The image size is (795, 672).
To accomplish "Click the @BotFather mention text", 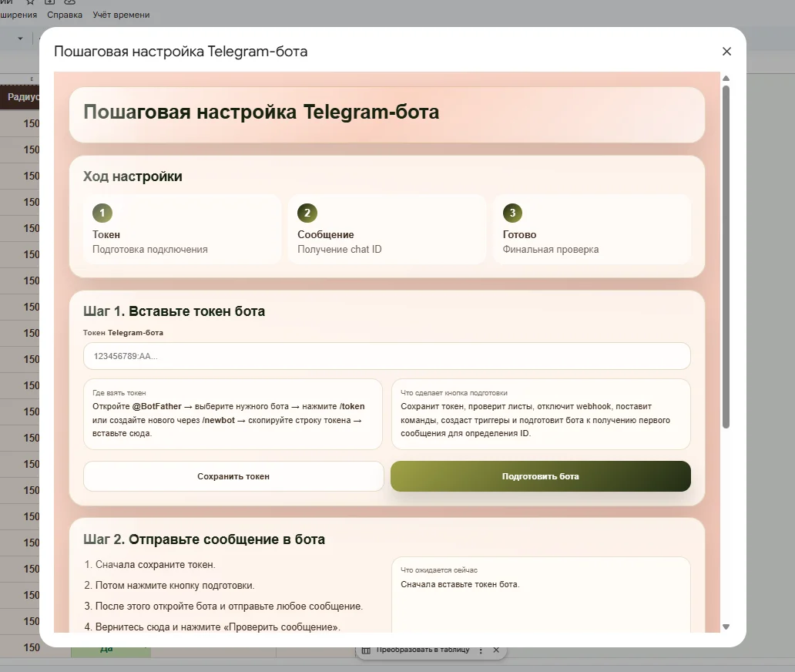I will (156, 406).
